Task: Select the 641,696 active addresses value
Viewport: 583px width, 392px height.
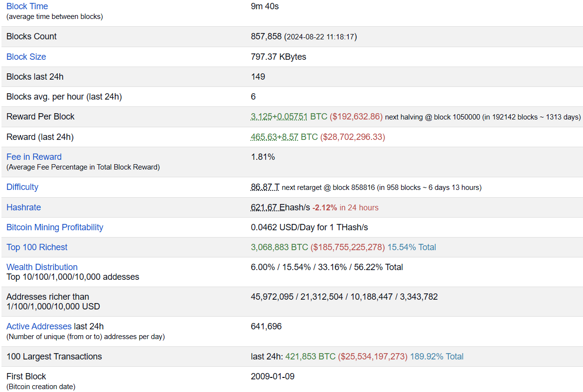Action: (266, 326)
